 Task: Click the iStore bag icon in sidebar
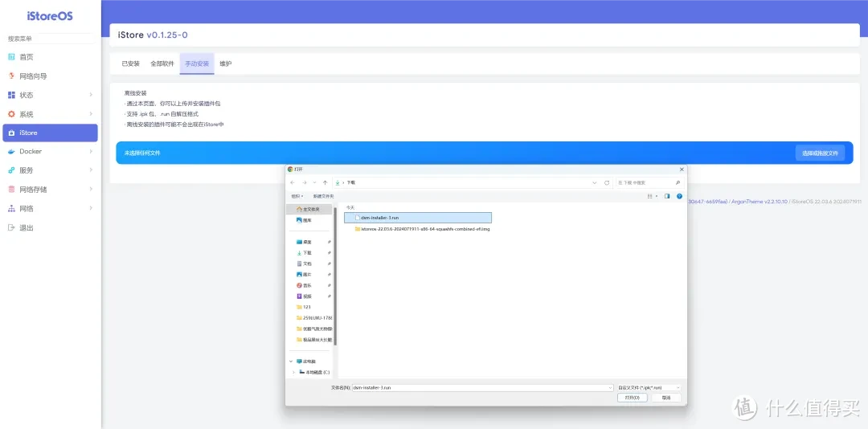click(11, 133)
